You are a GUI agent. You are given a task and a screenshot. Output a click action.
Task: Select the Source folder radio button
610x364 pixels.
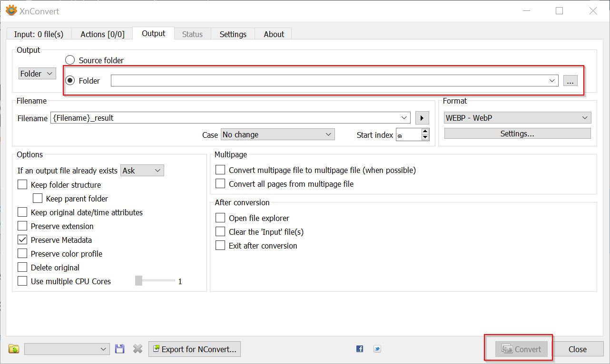[70, 60]
